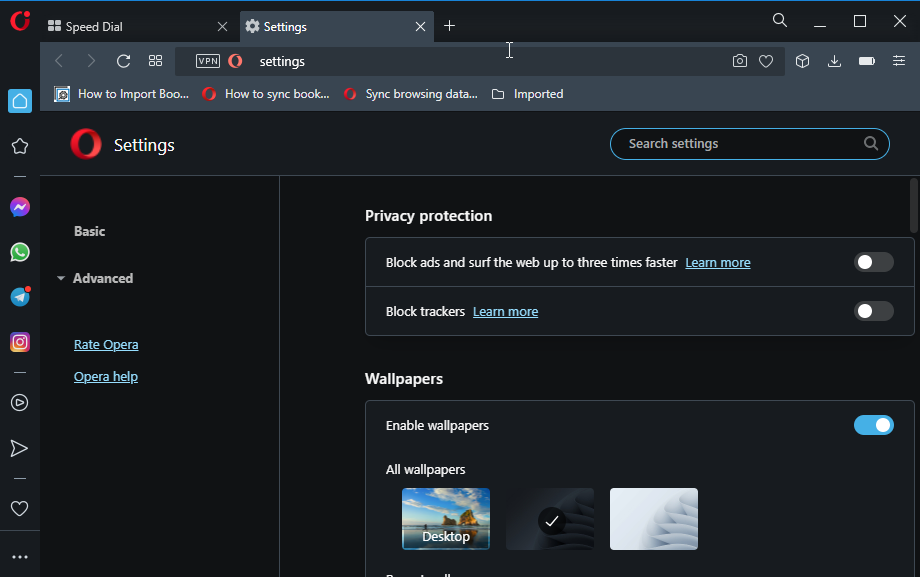Go back to previous page

pyautogui.click(x=59, y=61)
